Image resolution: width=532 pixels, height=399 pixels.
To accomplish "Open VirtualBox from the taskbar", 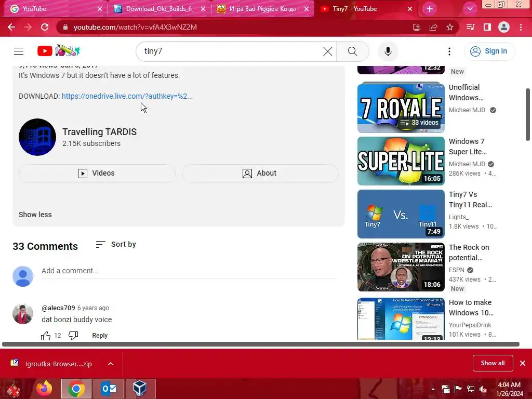I will pyautogui.click(x=140, y=389).
